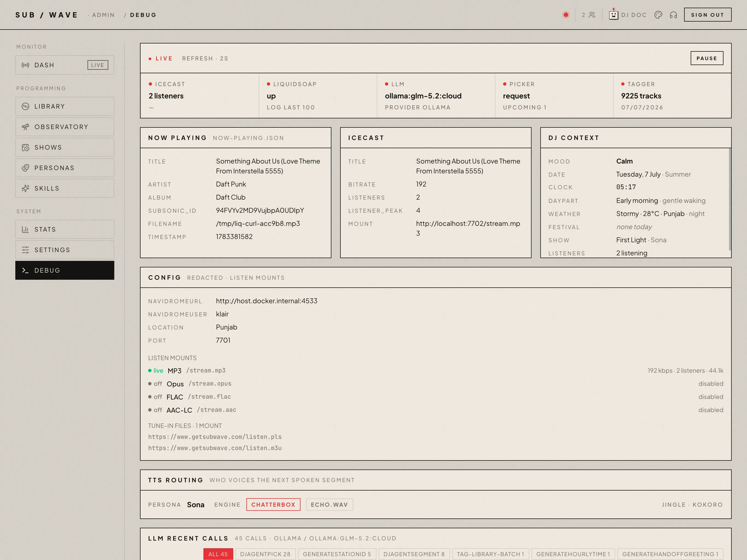Click the Sign Out button
This screenshot has height=560, width=747.
click(708, 15)
